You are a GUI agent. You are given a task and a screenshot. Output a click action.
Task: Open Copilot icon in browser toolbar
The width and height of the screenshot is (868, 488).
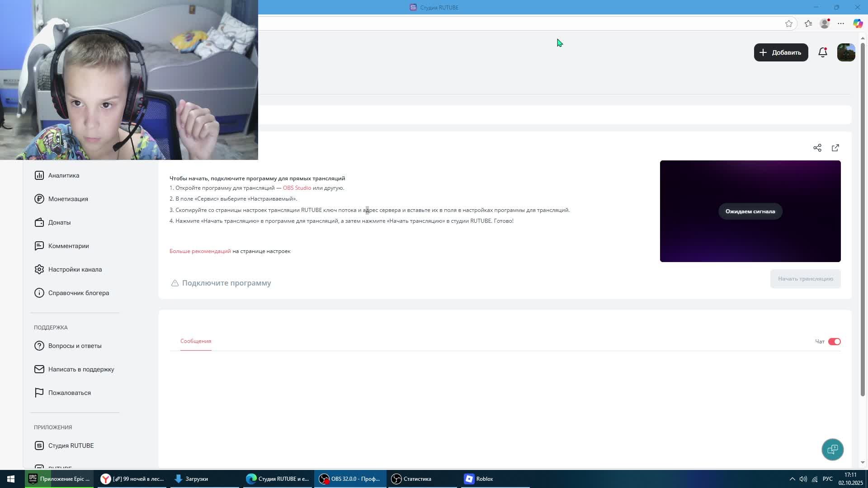click(x=857, y=24)
